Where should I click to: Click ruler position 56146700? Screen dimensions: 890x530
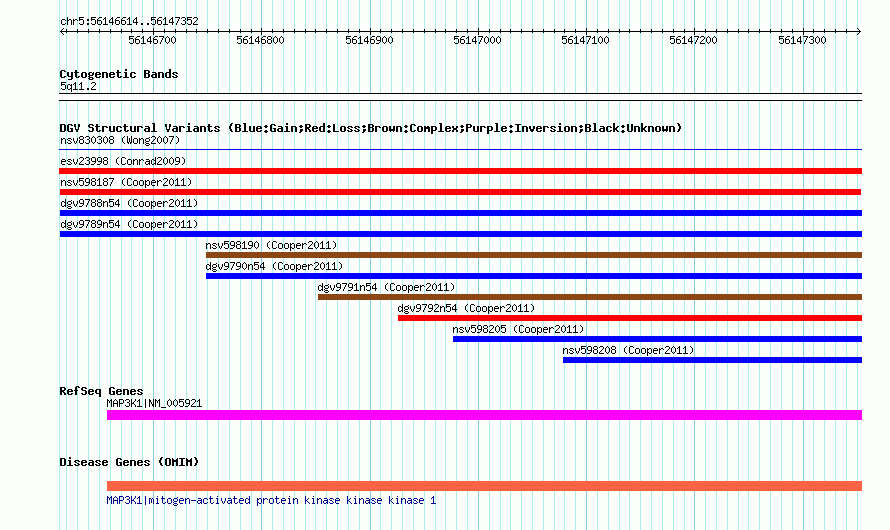pos(152,40)
